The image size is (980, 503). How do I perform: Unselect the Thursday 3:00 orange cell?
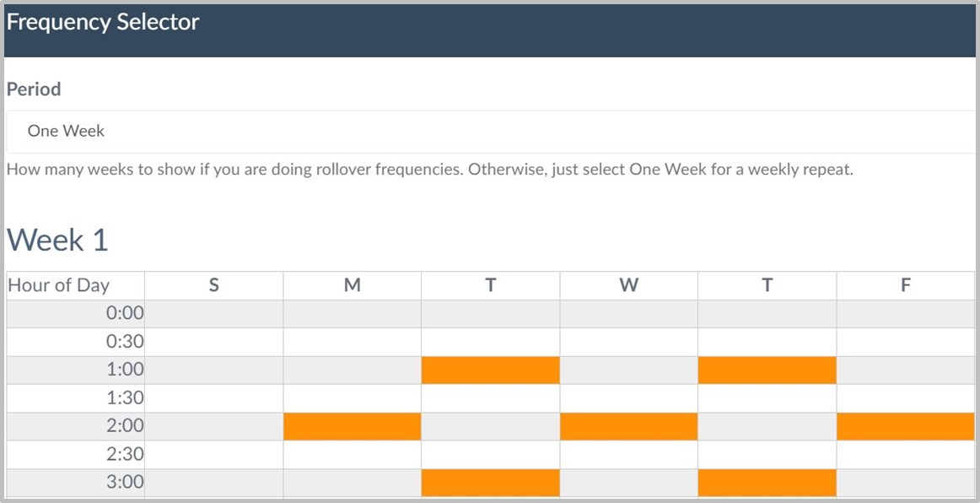point(767,483)
